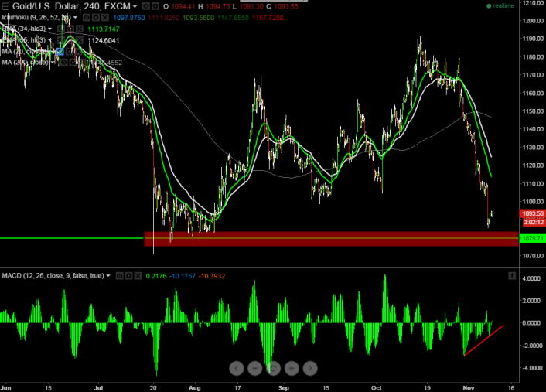This screenshot has height=392, width=546.
Task: Zoom in the chart with the plus button
Action: pos(292,368)
